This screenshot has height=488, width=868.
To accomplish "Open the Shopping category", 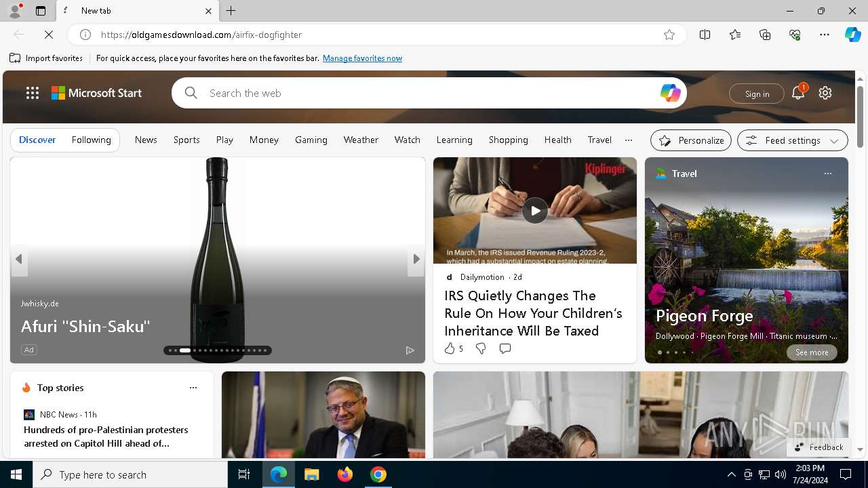I will 509,140.
